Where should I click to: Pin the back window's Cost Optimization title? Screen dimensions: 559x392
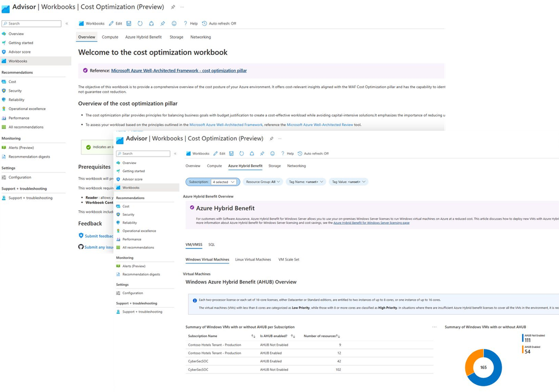point(173,7)
